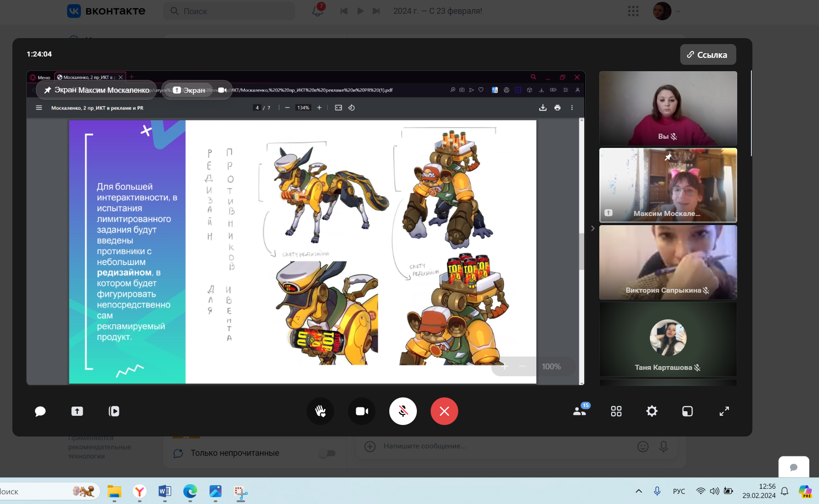The width and height of the screenshot is (819, 504).
Task: Open the attachment plus in the message box
Action: (370, 446)
